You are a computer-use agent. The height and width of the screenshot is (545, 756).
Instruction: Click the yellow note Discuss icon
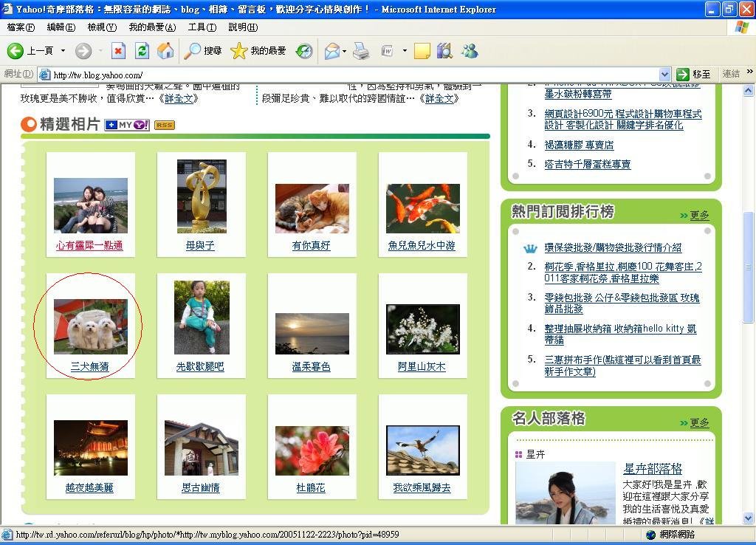[422, 51]
